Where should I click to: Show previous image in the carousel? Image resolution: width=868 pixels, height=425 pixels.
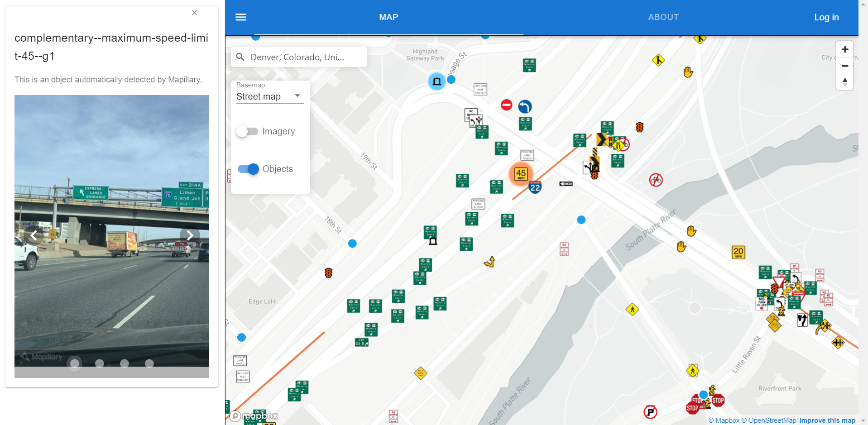click(x=34, y=235)
